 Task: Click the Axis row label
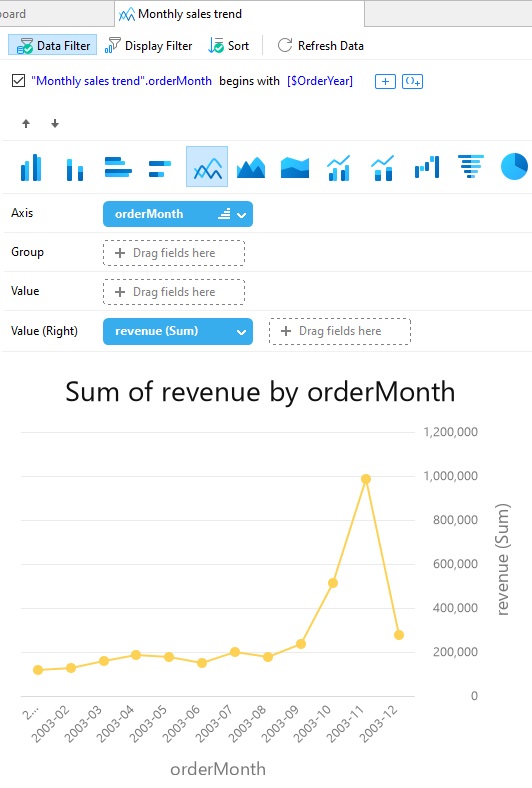[x=22, y=213]
